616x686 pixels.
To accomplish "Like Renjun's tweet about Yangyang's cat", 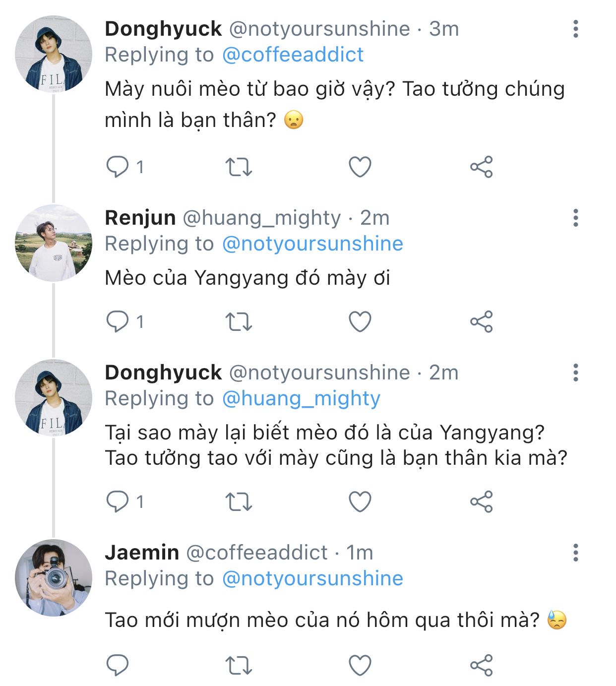I will coord(360,322).
